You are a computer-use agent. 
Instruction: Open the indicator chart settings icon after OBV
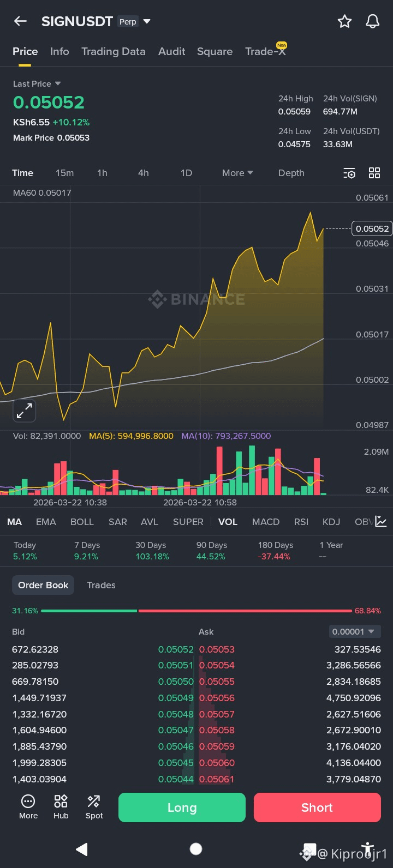pos(381,522)
